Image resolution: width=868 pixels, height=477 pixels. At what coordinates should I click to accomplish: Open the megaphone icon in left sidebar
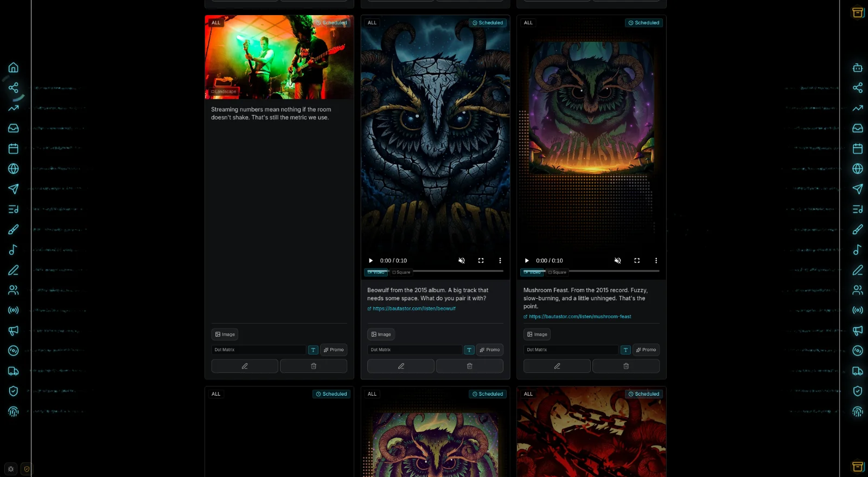point(14,331)
